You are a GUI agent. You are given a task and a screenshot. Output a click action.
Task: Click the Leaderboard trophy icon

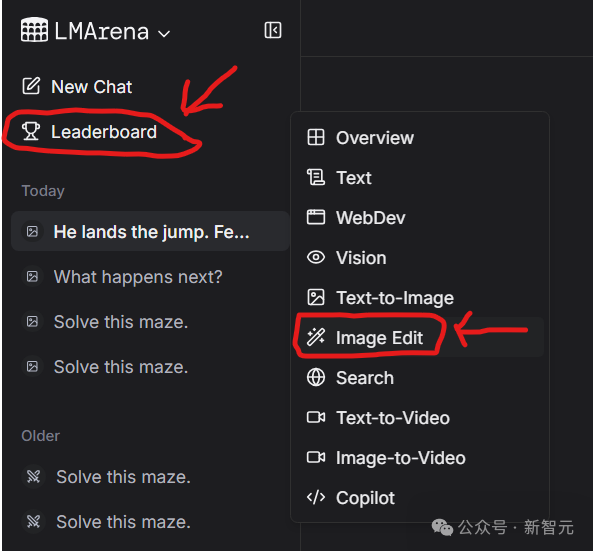coord(31,131)
